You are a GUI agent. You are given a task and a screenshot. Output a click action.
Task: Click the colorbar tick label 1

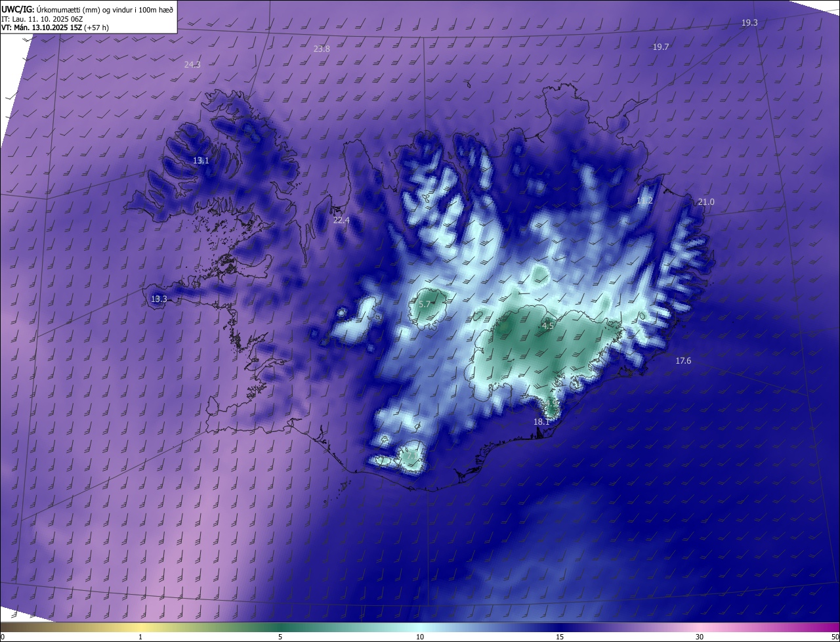point(140,637)
